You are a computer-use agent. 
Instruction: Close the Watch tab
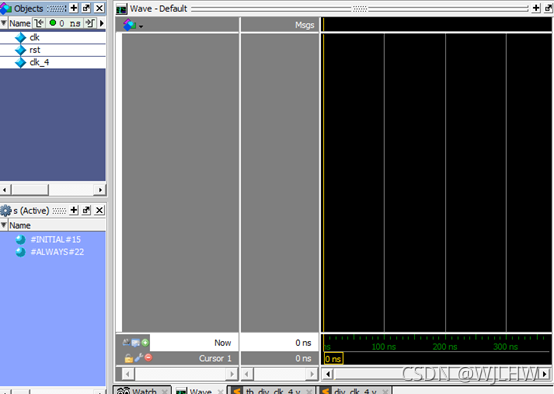pyautogui.click(x=165, y=391)
